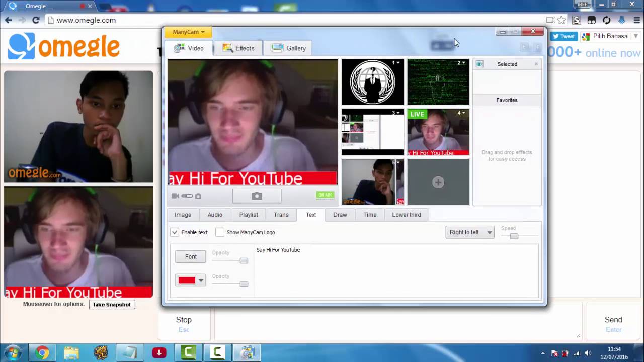Click the eye icon in the Selected panel
This screenshot has width=644, height=362.
coord(479,64)
